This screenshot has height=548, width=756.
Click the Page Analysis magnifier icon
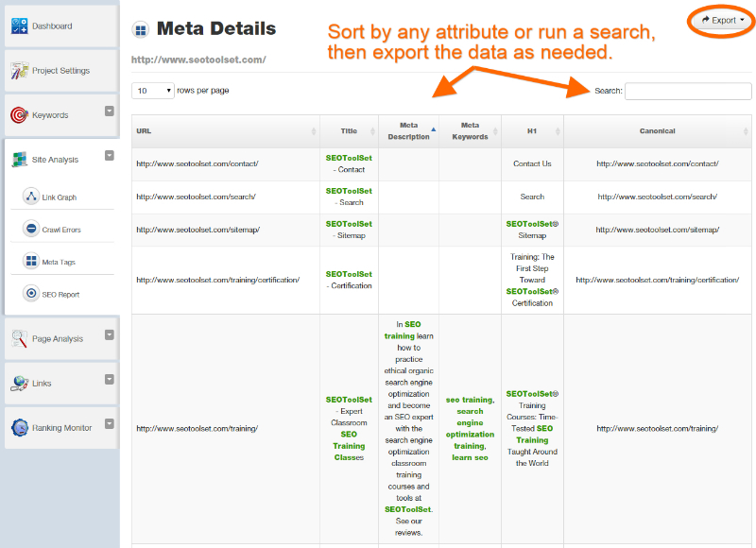(19, 338)
